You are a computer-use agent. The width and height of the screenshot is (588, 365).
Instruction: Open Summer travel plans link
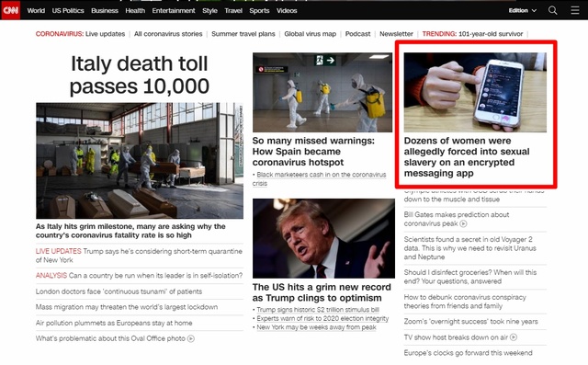click(243, 34)
